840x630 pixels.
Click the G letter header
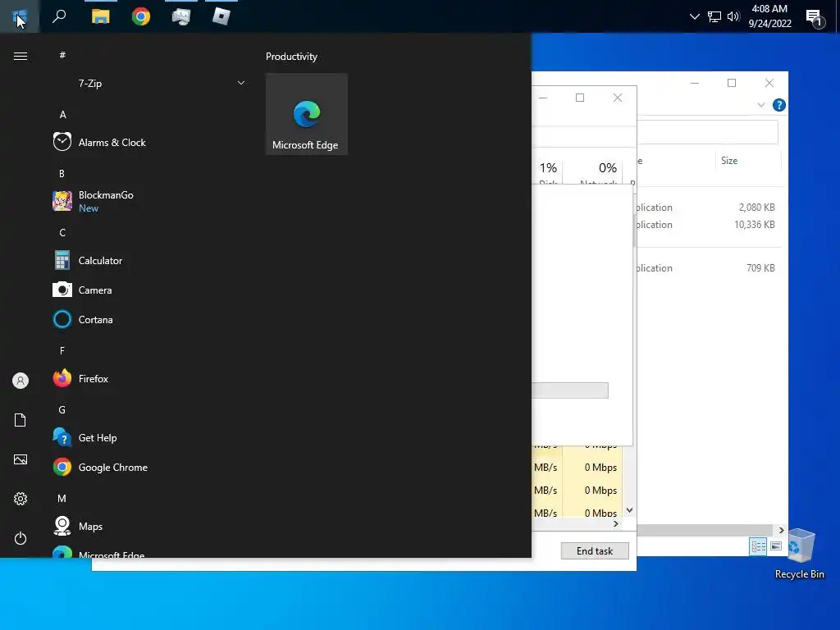point(62,410)
